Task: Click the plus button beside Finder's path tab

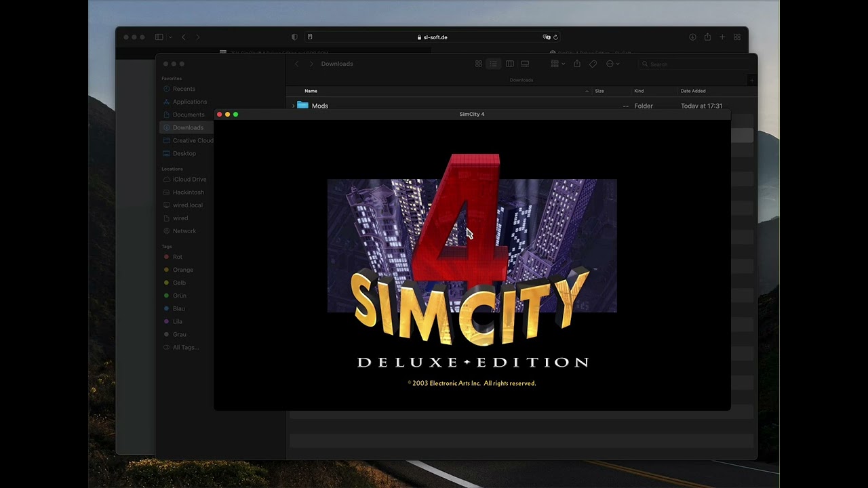Action: click(x=751, y=80)
